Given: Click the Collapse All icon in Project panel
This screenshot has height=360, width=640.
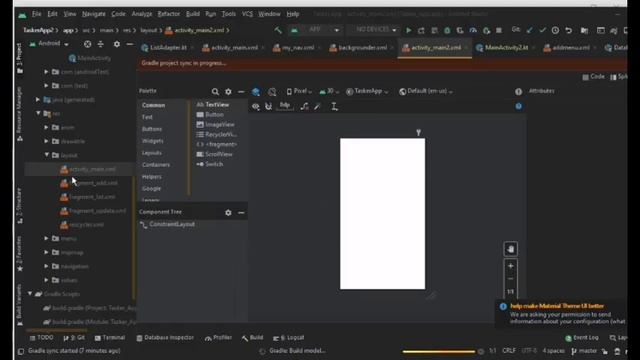Looking at the screenshot, I should click(101, 44).
